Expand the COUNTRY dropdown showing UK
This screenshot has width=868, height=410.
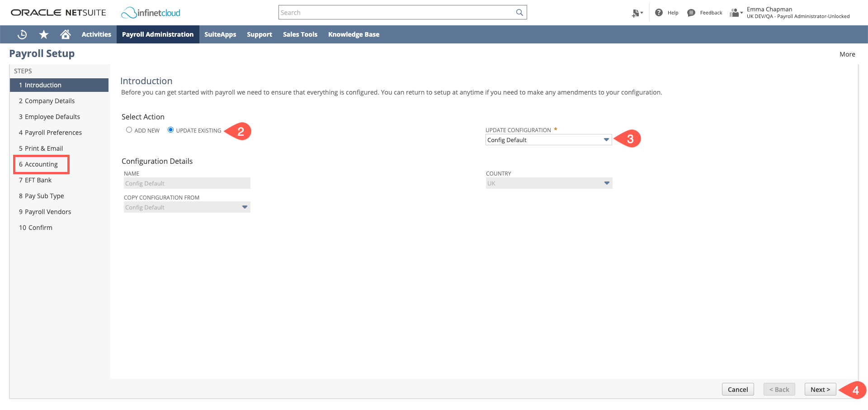coord(606,183)
